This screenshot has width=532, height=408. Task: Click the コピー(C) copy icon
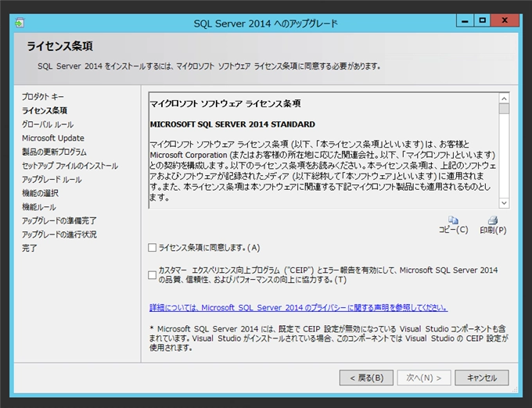tap(453, 220)
